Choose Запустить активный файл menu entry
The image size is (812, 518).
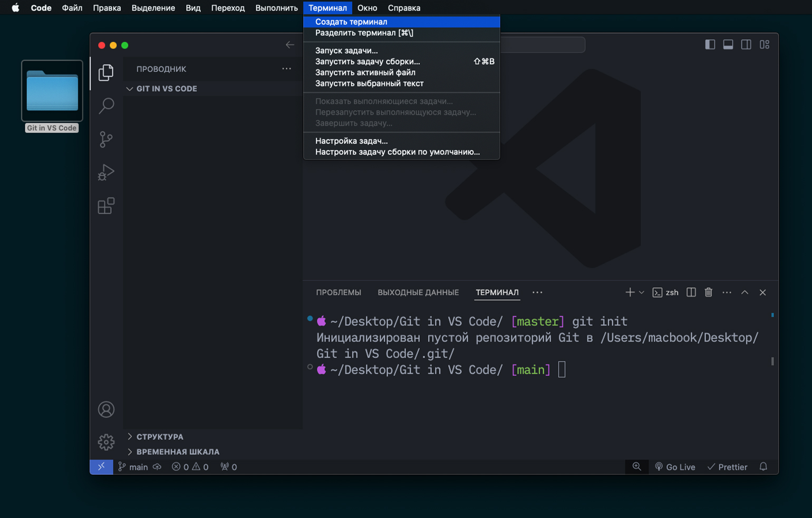click(x=402, y=73)
